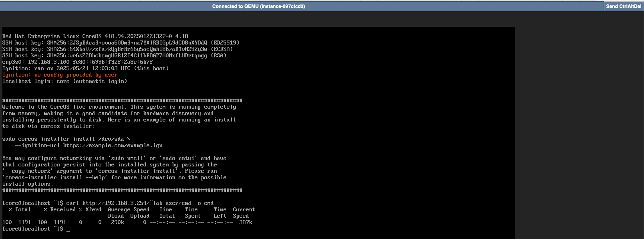The width and height of the screenshot is (644, 239).
Task: Click the 'You may configure networking via' line
Action: point(115,158)
